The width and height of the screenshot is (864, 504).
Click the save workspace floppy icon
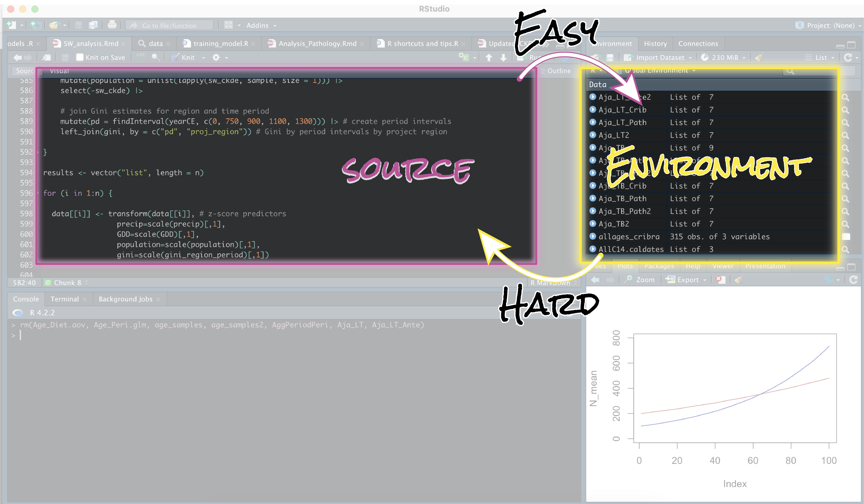610,58
